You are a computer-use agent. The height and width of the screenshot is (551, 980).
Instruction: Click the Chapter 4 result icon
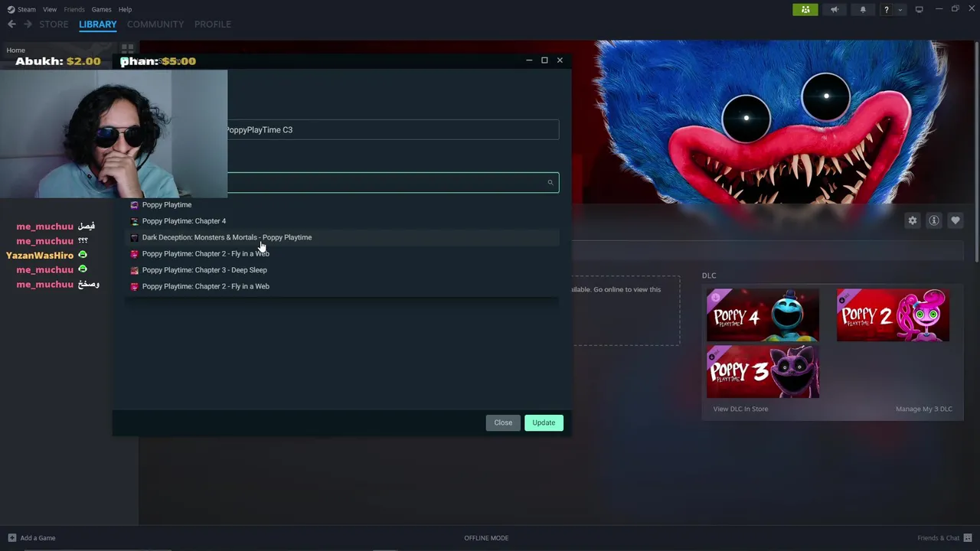135,221
